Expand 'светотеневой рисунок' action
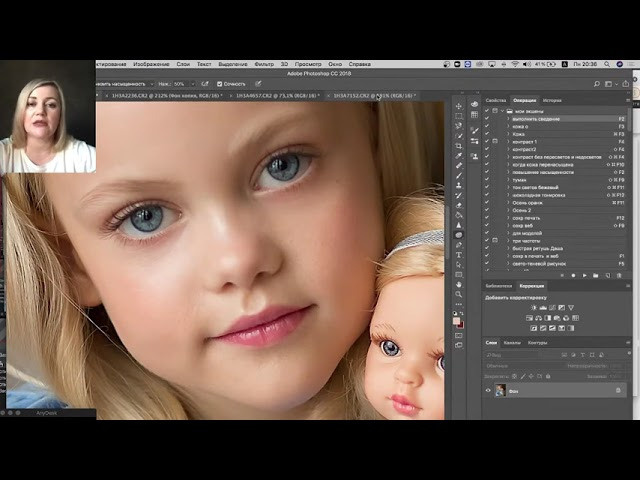Viewport: 640px width, 480px height. (x=509, y=264)
